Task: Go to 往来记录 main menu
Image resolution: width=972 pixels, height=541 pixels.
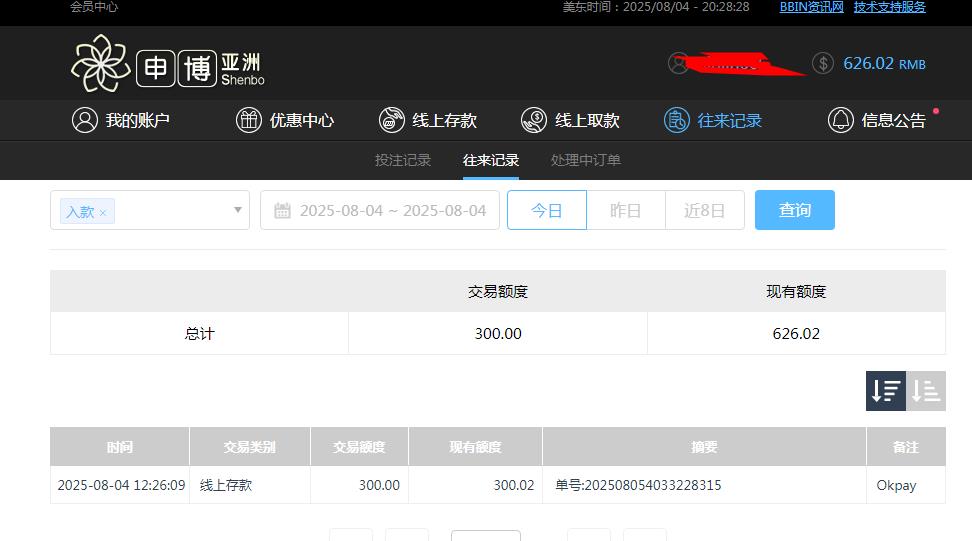Action: 730,120
